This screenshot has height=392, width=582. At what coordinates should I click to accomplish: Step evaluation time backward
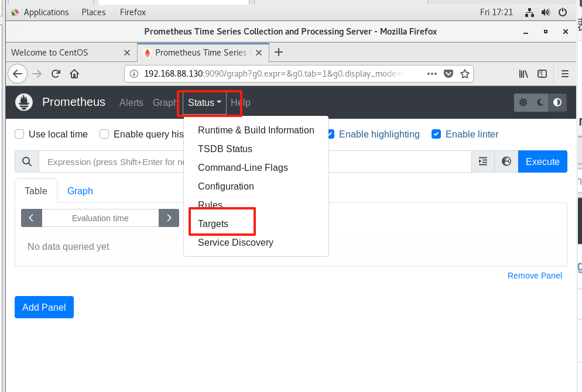coord(32,218)
